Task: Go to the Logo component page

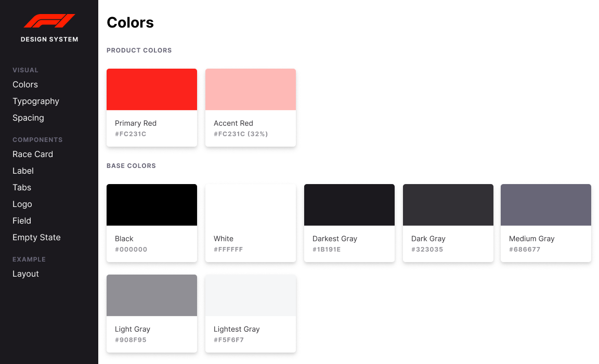Action: [x=22, y=204]
